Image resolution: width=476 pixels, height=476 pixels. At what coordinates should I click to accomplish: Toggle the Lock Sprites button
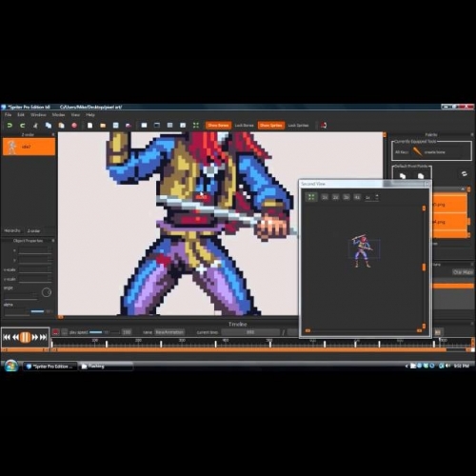pos(298,126)
